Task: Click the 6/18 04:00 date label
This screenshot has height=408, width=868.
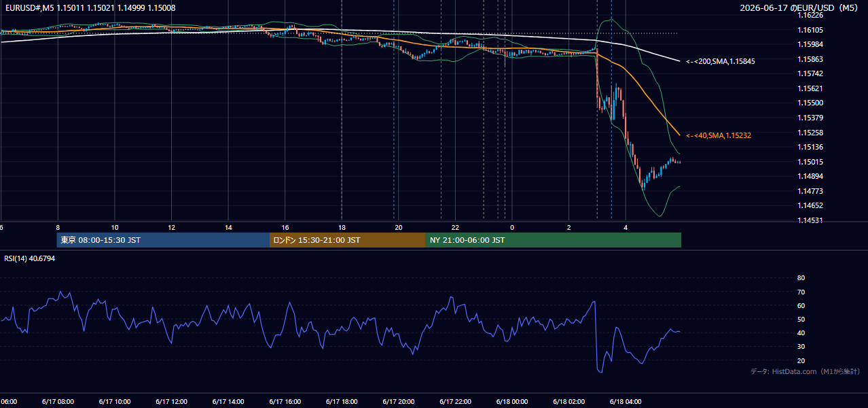Action: click(626, 402)
